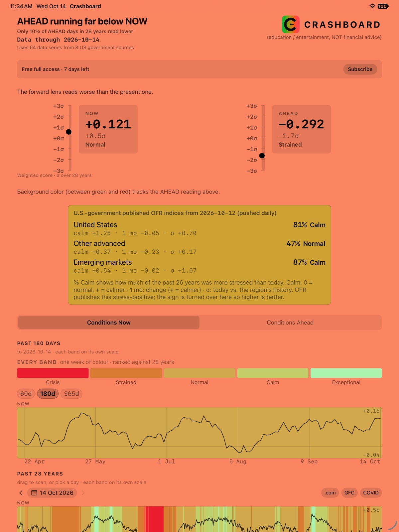Click the orange Strained color band
The height and width of the screenshot is (532, 399).
pos(126,373)
